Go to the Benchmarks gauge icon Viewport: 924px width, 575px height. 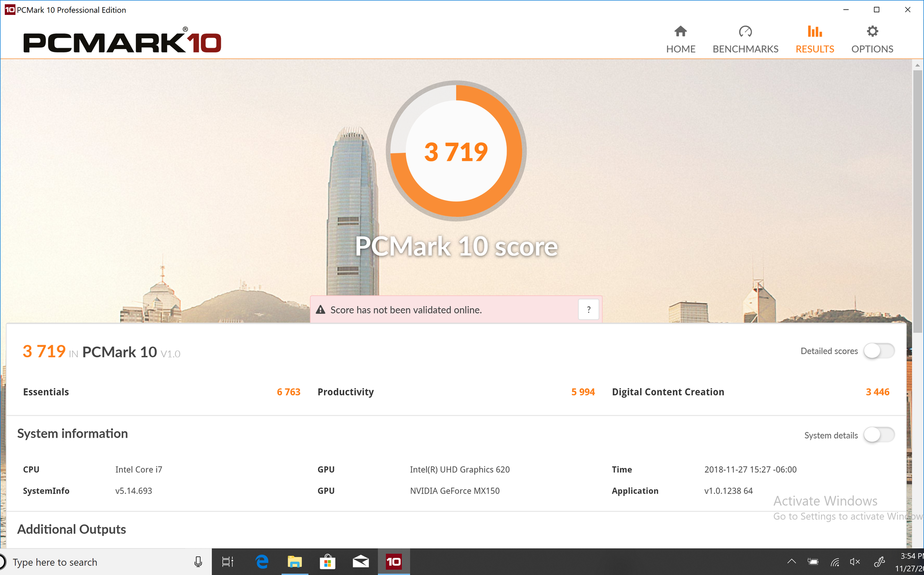[745, 32]
